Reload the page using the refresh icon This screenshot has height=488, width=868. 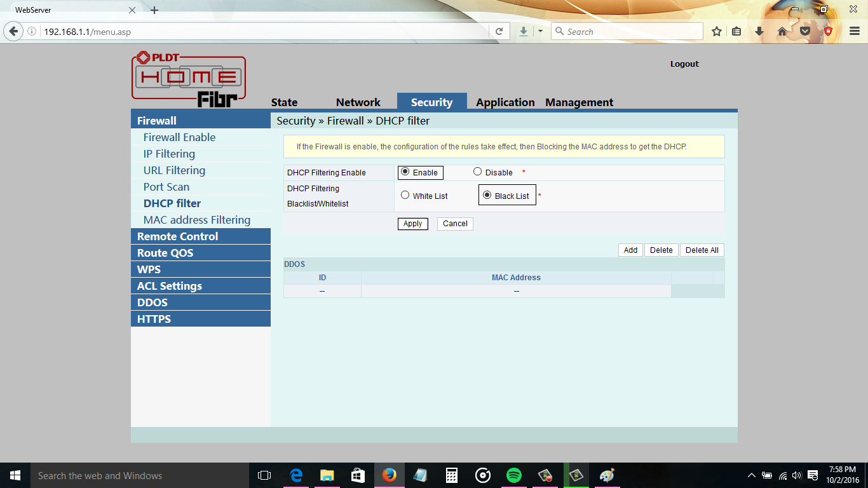pyautogui.click(x=499, y=30)
